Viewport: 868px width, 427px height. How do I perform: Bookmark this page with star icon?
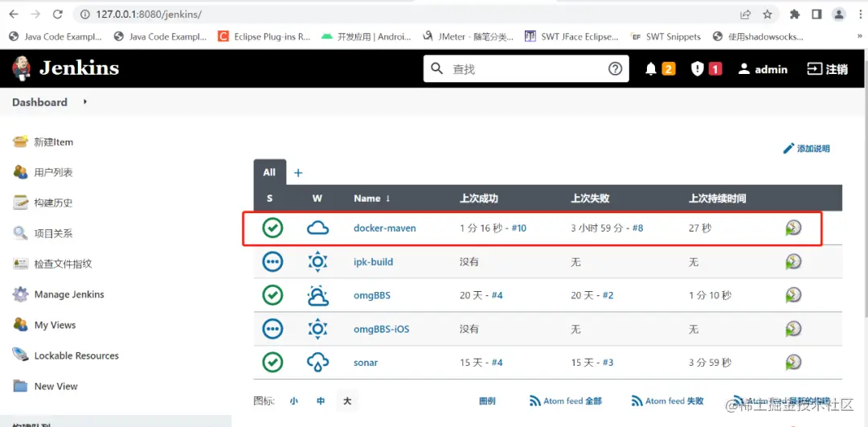768,14
